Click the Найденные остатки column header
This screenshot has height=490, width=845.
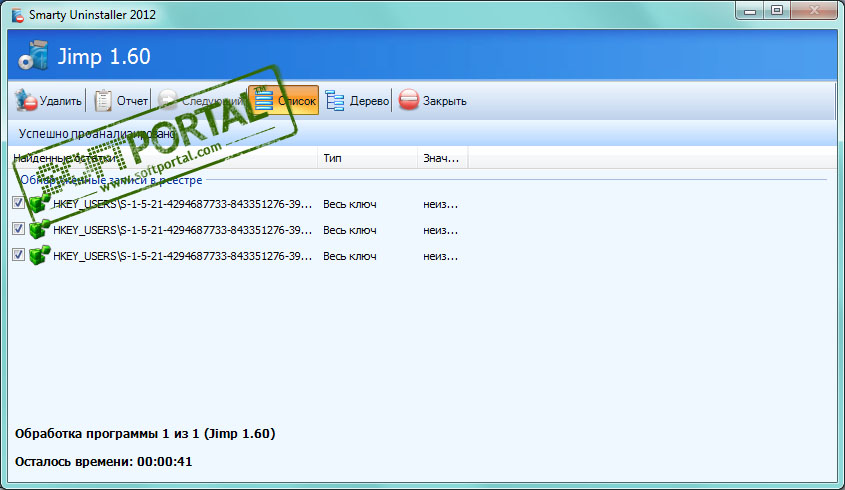click(x=163, y=158)
